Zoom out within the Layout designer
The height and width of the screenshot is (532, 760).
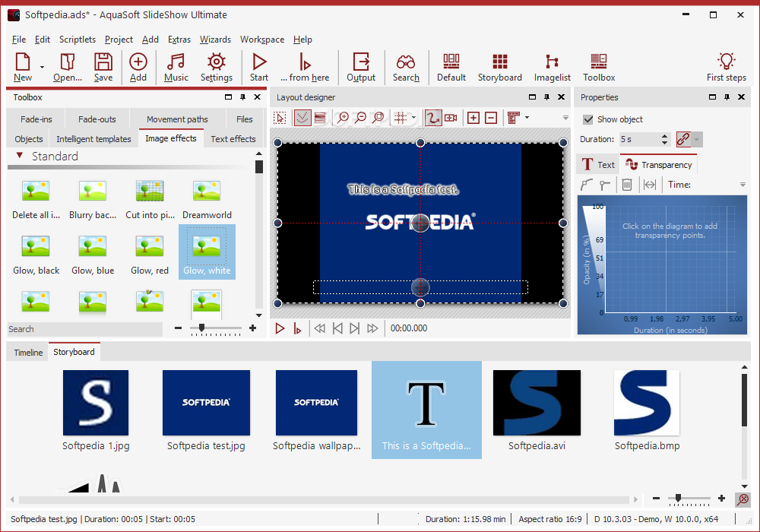pos(360,118)
